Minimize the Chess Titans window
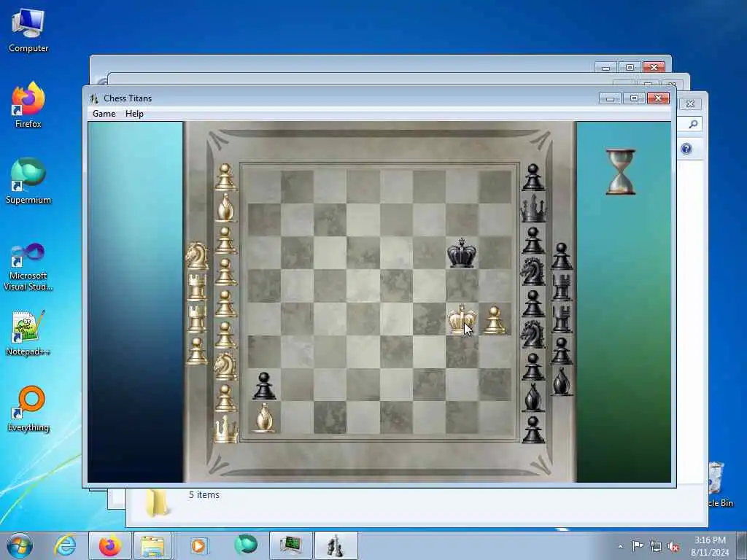Image resolution: width=747 pixels, height=560 pixels. tap(610, 98)
